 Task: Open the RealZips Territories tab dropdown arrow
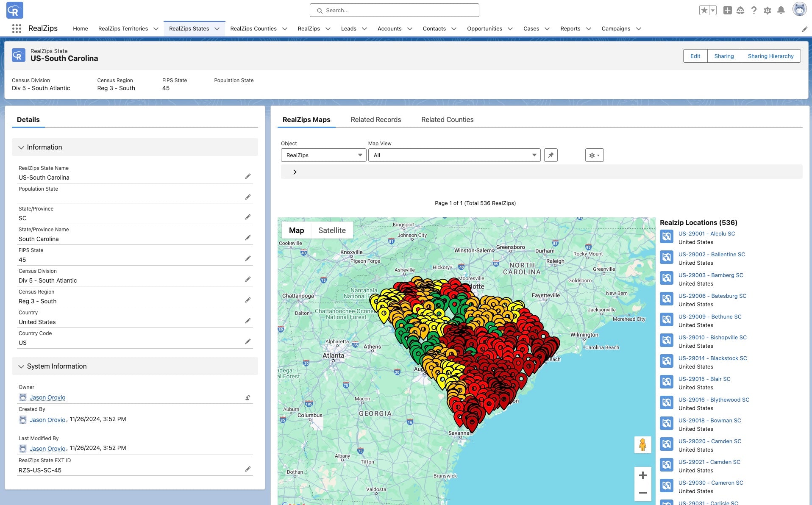pos(156,29)
